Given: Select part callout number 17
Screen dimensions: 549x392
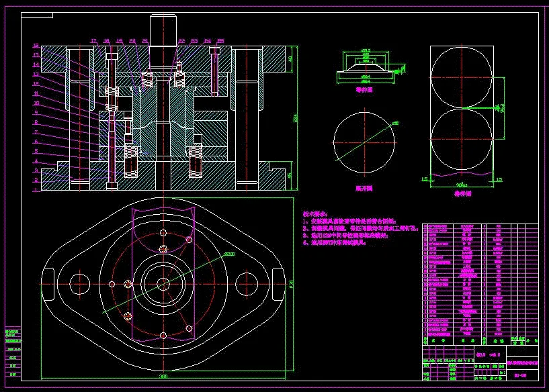Looking at the screenshot, I should (94, 41).
